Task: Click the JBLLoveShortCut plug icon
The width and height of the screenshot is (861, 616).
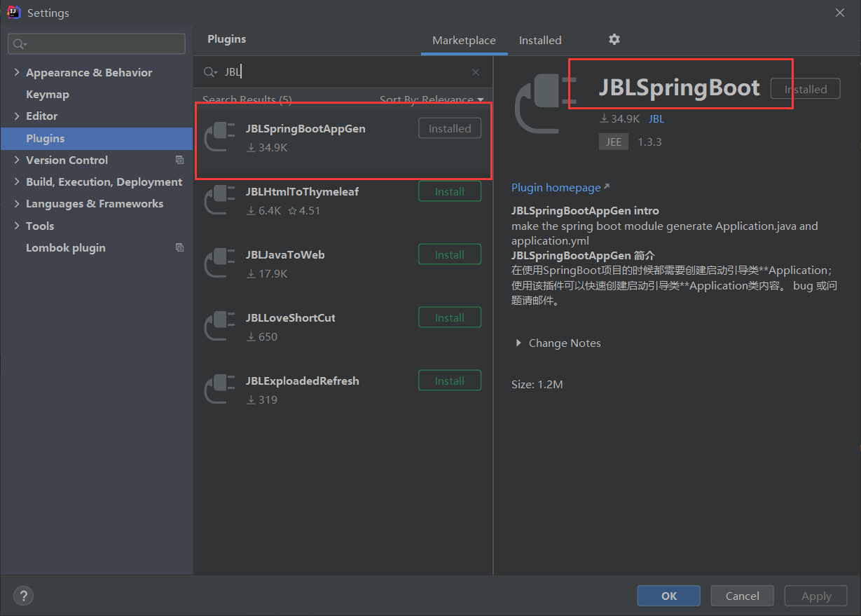Action: [x=220, y=326]
